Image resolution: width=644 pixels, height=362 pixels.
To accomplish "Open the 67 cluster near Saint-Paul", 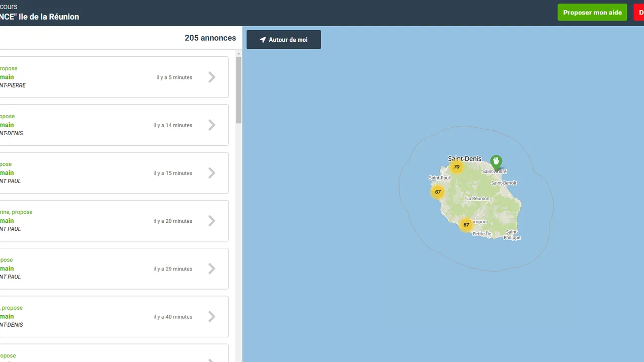I will tap(438, 192).
